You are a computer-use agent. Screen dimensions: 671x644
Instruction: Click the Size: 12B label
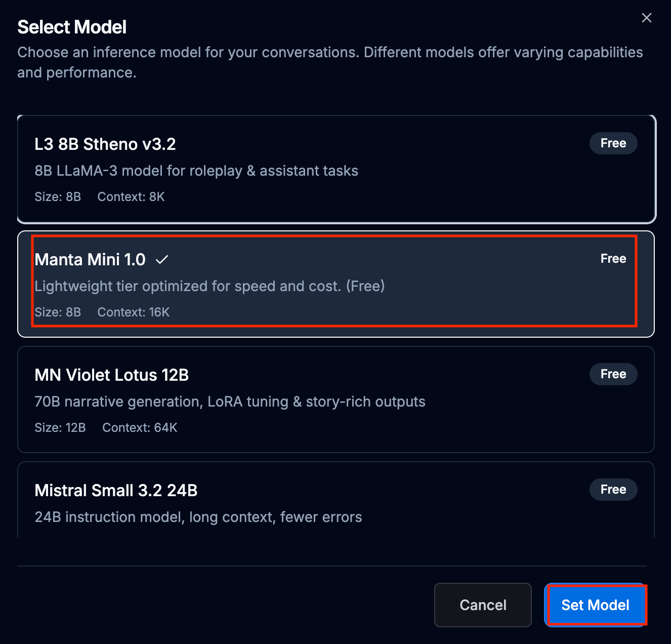pos(60,428)
